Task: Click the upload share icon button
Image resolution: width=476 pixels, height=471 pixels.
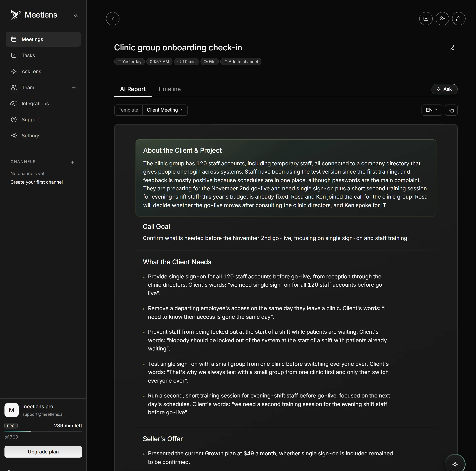Action: (x=459, y=19)
